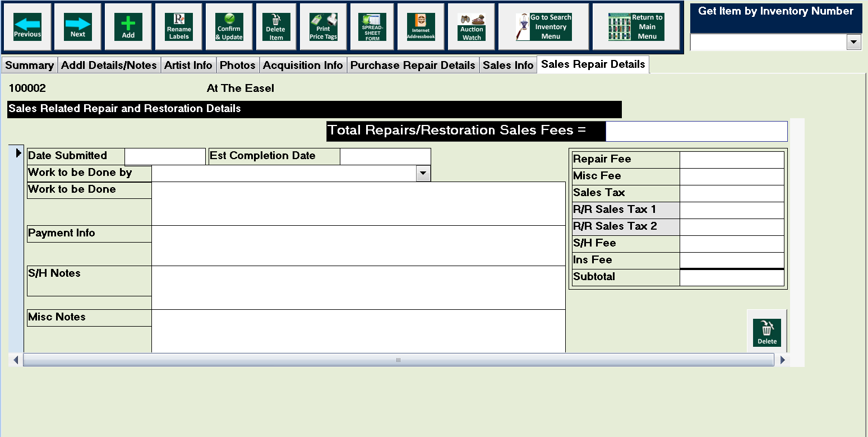Switch to the Sales Info tab
This screenshot has width=868, height=437.
click(508, 66)
